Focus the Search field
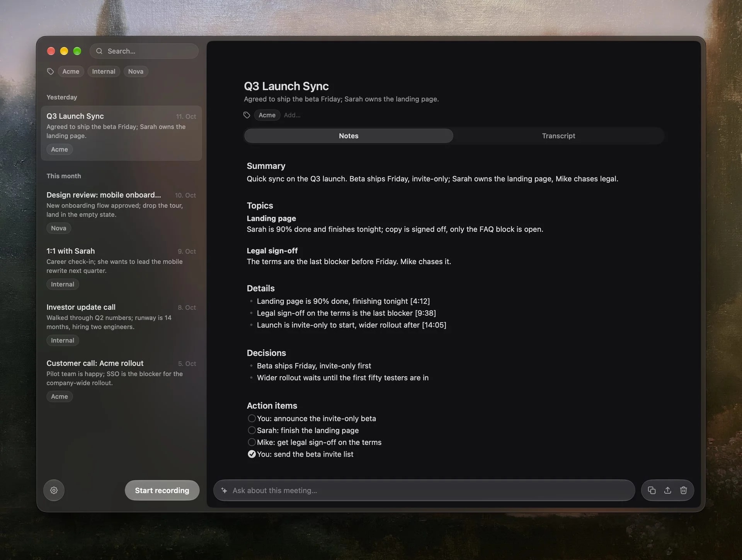742x560 pixels. coord(144,51)
